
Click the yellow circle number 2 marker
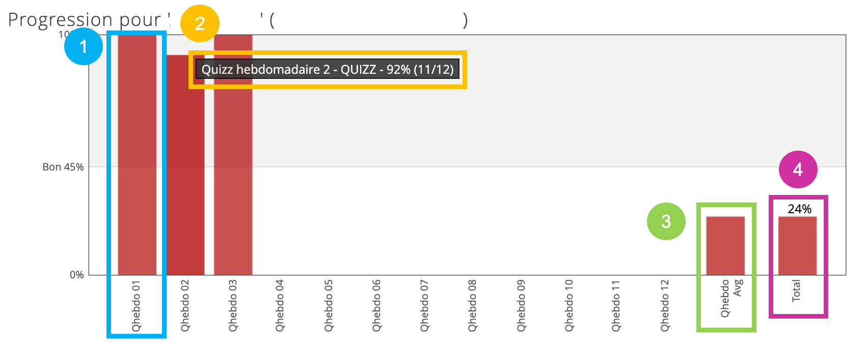tap(200, 23)
